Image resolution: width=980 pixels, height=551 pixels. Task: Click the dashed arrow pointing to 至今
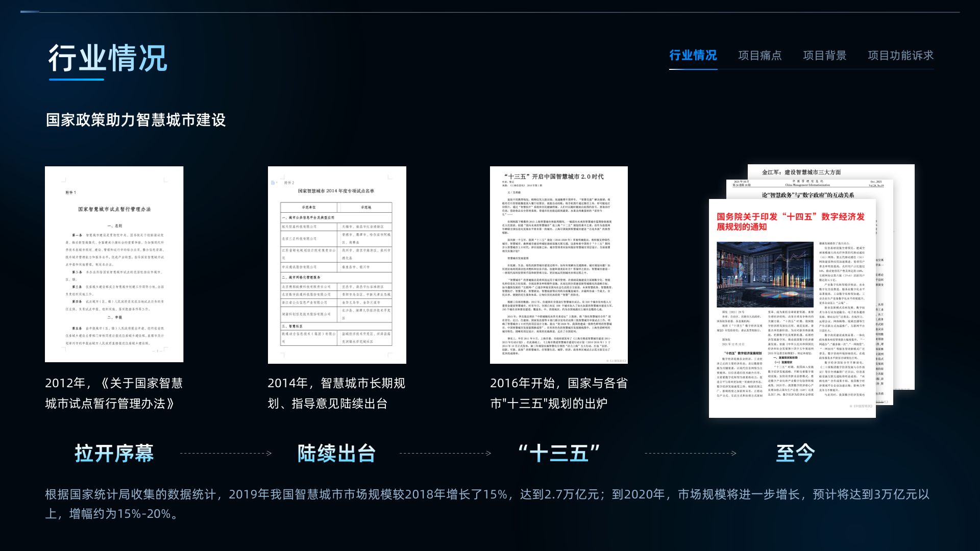pos(690,453)
